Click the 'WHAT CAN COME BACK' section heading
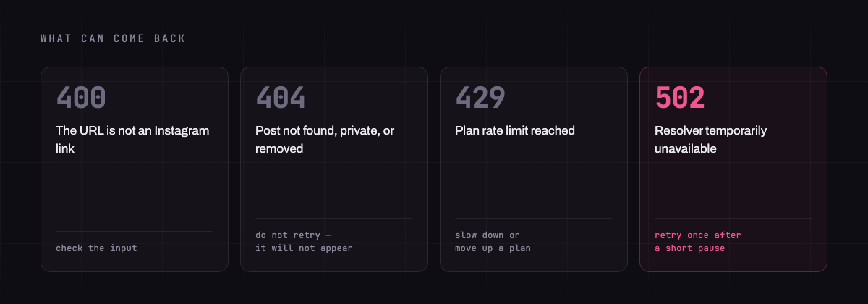The image size is (868, 304). (113, 38)
